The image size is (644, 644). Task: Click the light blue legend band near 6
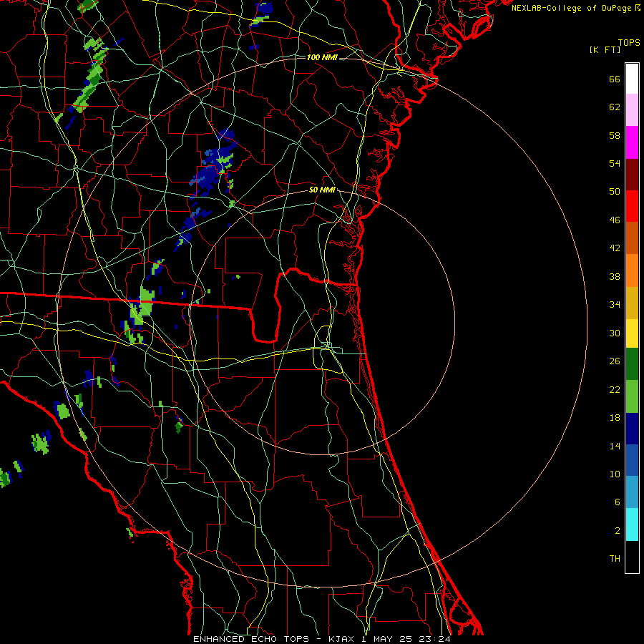click(x=632, y=492)
